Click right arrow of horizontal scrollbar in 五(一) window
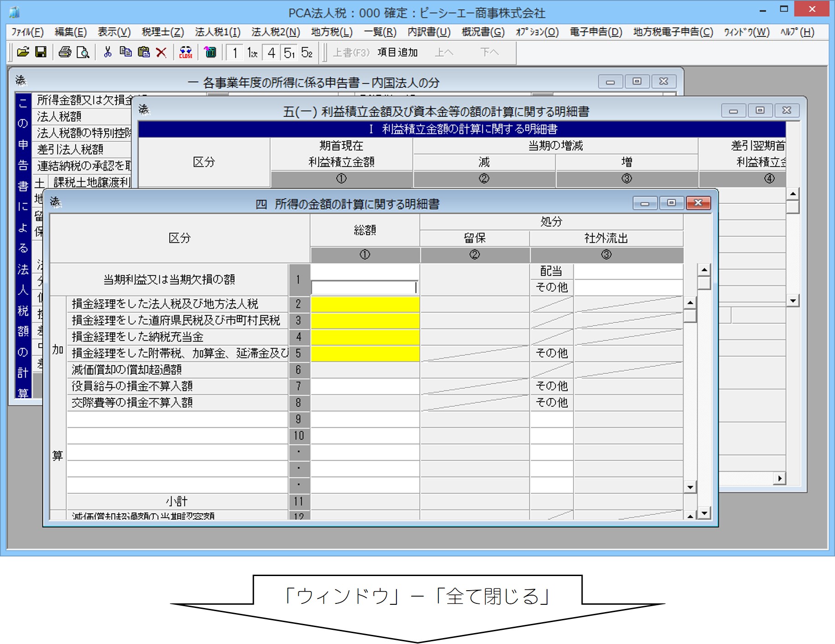 780,478
